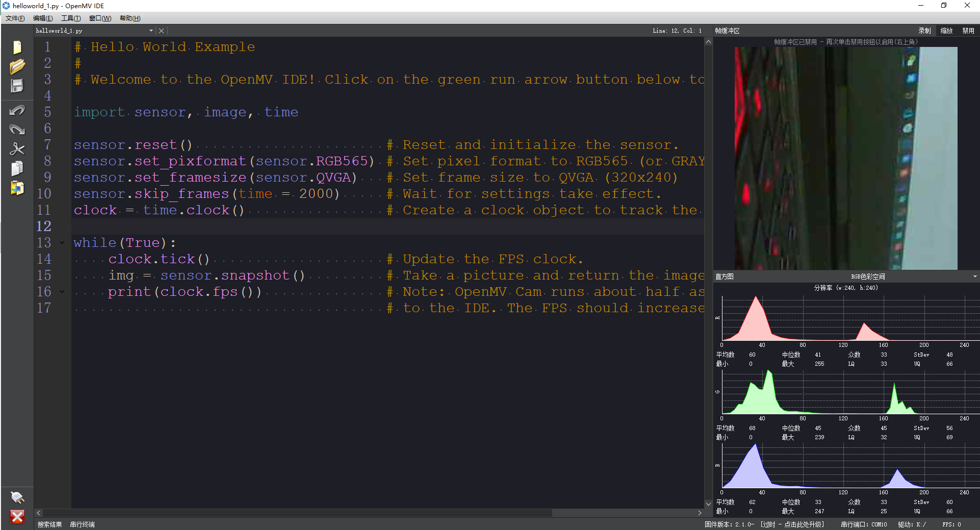Toggle 禁用 to re-enable the frame buffer
Screen dimensions: 980x530
point(969,30)
